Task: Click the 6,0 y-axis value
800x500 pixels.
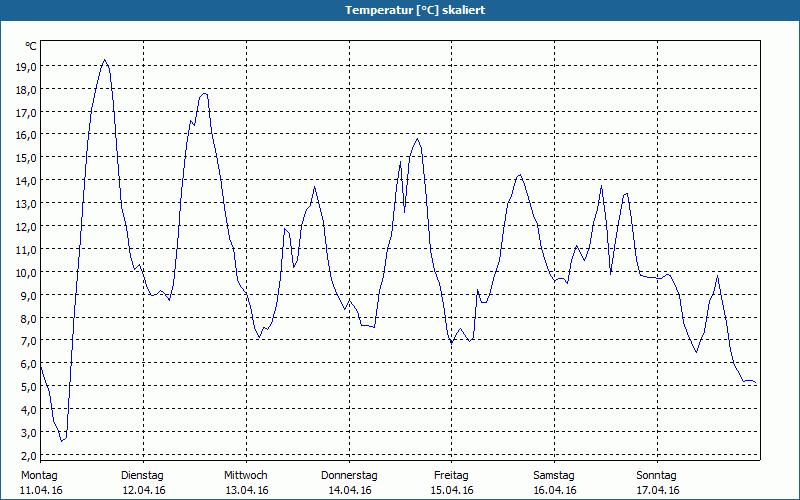Action: pyautogui.click(x=29, y=364)
